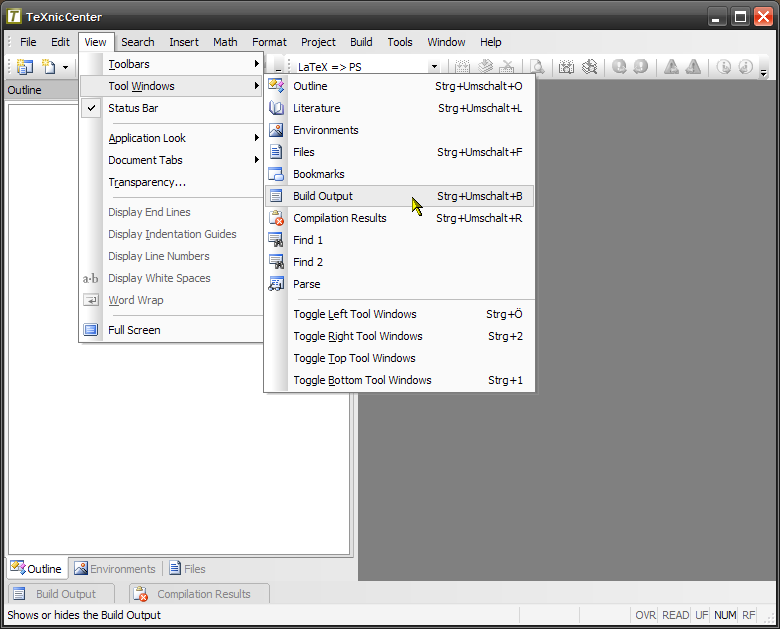The image size is (780, 629).
Task: Select Compilation Results menu entry
Action: coord(399,218)
